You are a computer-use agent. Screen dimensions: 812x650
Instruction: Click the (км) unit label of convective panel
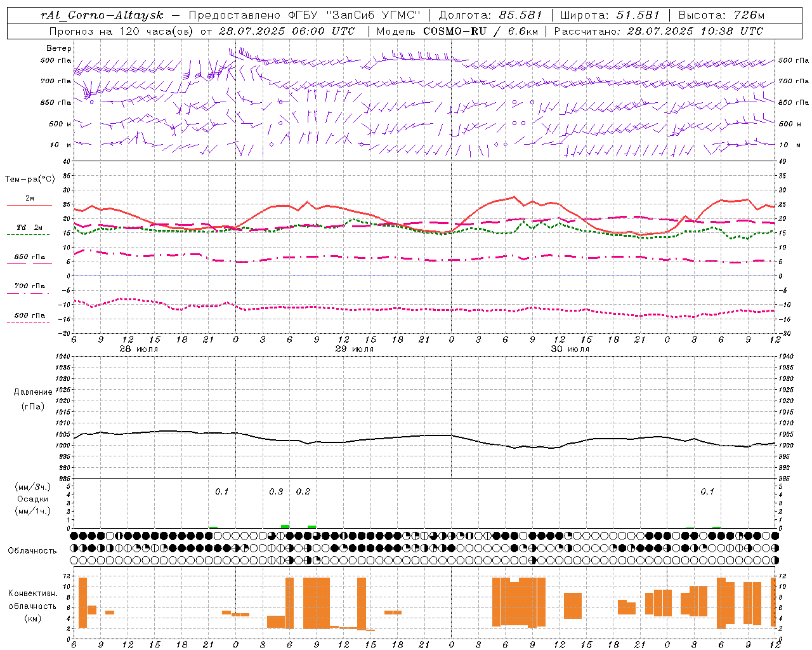(x=33, y=618)
